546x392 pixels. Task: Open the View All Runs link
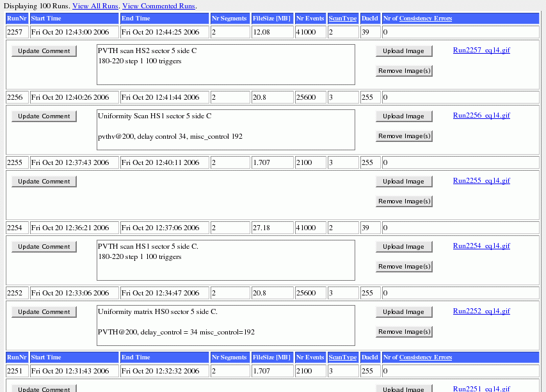pos(95,6)
